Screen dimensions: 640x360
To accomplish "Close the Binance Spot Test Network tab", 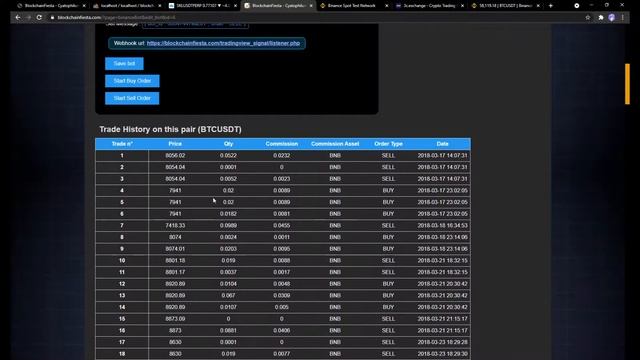I will (x=387, y=6).
